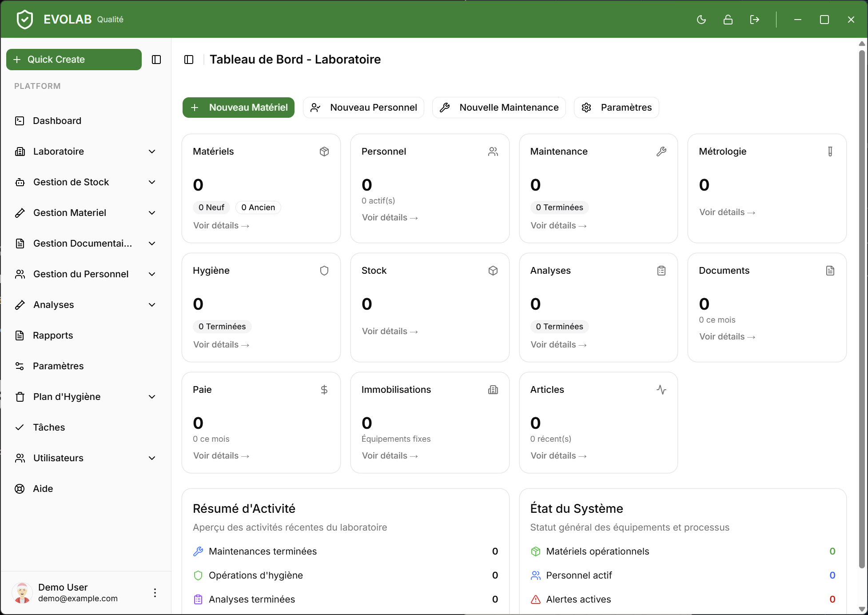Click Gestion du Personnel people icon
Image resolution: width=868 pixels, height=615 pixels.
pos(20,274)
